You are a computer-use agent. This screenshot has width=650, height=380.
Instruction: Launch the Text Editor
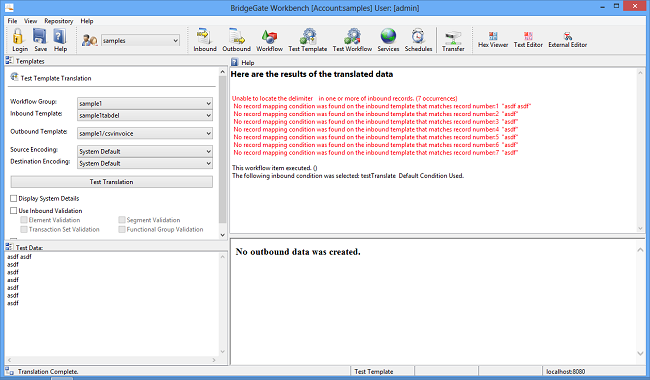pyautogui.click(x=528, y=36)
